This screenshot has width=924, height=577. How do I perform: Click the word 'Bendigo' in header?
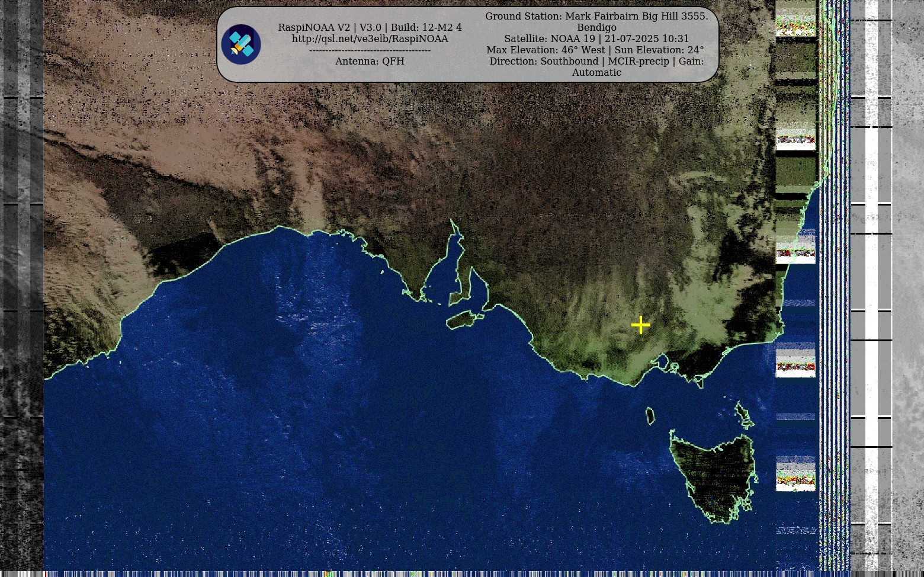596,27
